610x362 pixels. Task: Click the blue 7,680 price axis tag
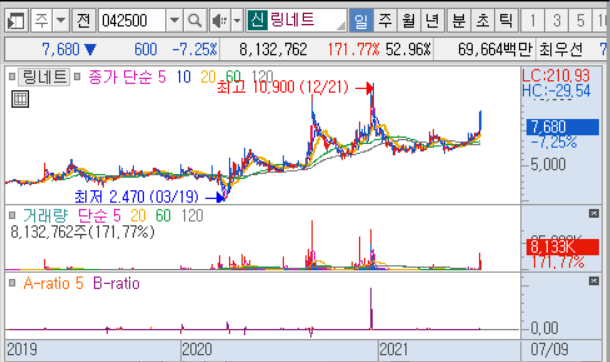563,127
